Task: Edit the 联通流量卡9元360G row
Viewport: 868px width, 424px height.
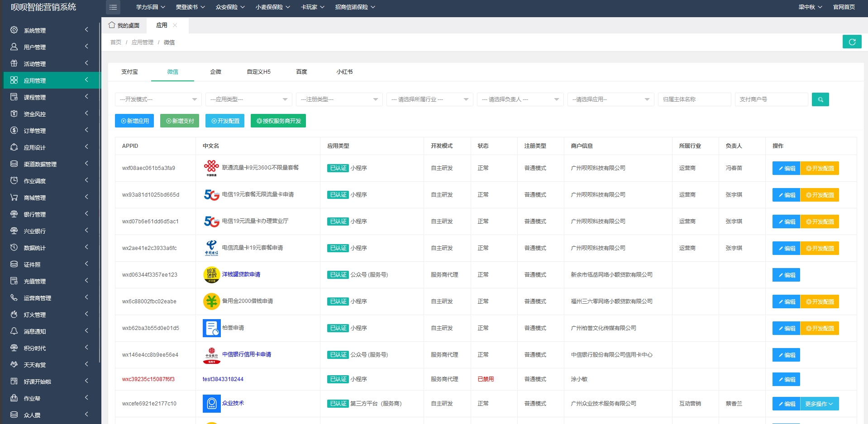Action: (786, 168)
